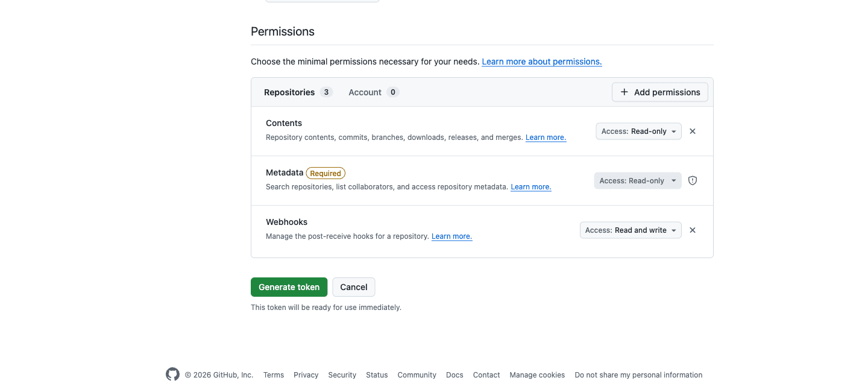The height and width of the screenshot is (392, 868).
Task: Click the Required badge beside Metadata
Action: pyautogui.click(x=325, y=173)
